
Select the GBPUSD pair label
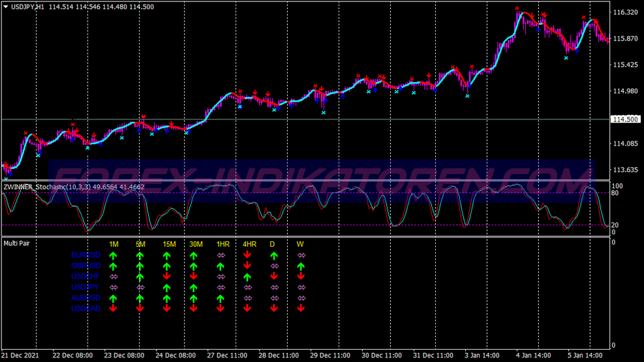86,265
